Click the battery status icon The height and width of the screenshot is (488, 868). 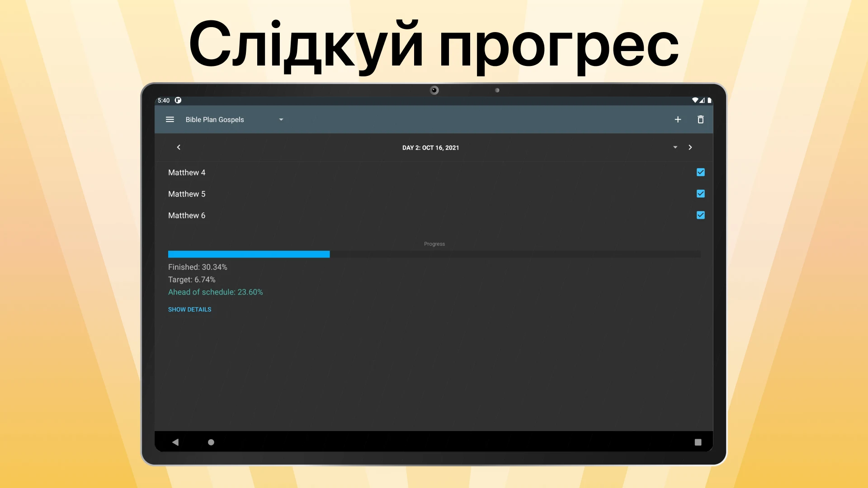point(709,100)
